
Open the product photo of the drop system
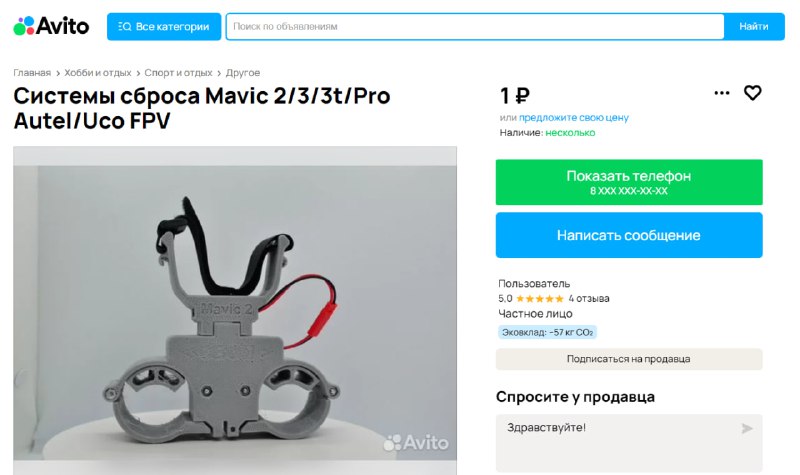coord(235,310)
